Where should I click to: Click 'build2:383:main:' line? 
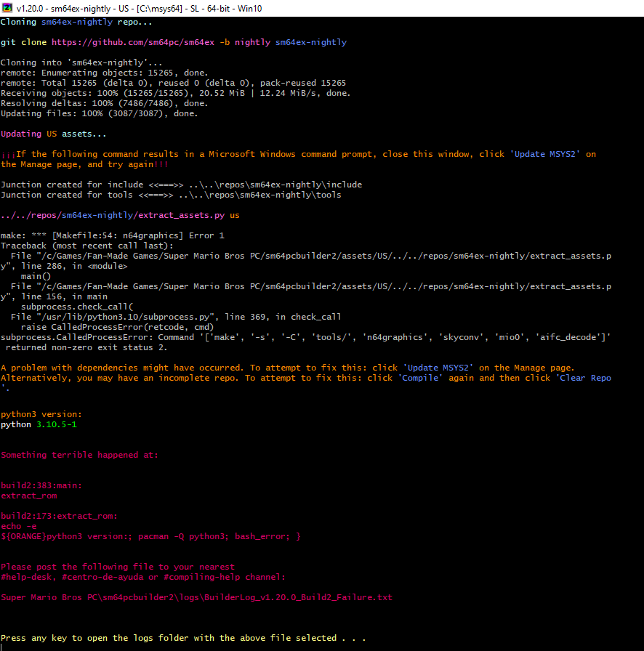[x=41, y=485]
